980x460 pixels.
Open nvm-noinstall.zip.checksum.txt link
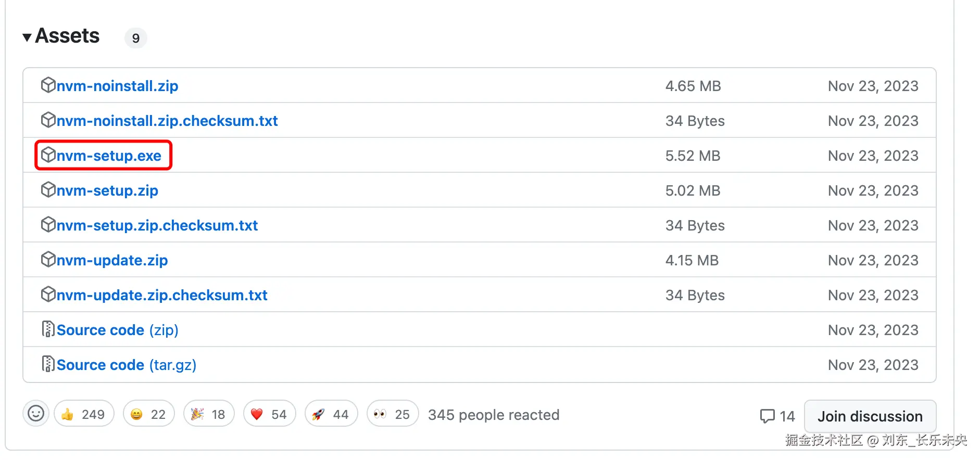167,121
